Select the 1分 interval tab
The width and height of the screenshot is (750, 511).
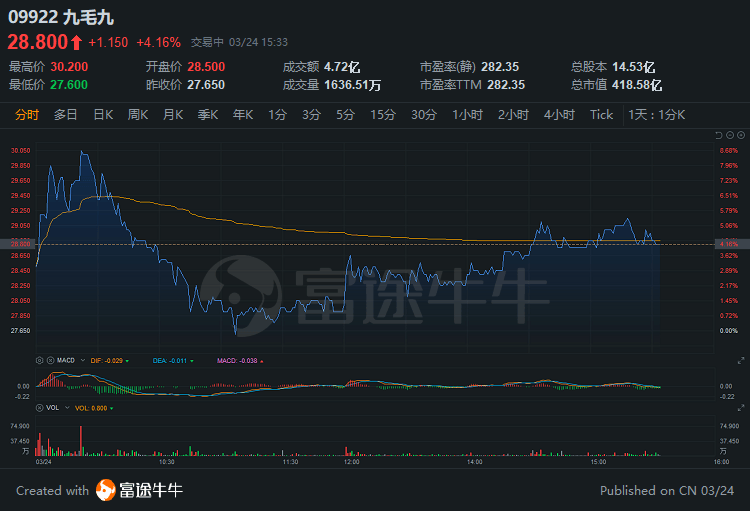pos(277,115)
